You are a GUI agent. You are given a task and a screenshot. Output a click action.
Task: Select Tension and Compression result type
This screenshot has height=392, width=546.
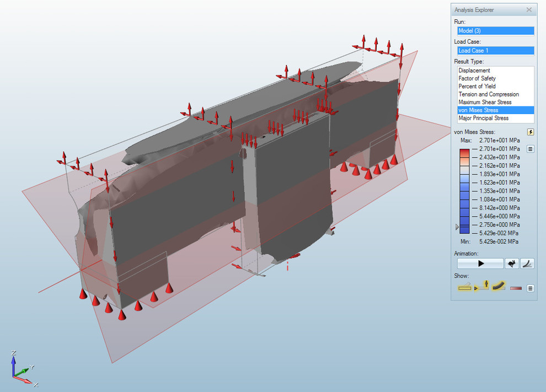pyautogui.click(x=489, y=94)
